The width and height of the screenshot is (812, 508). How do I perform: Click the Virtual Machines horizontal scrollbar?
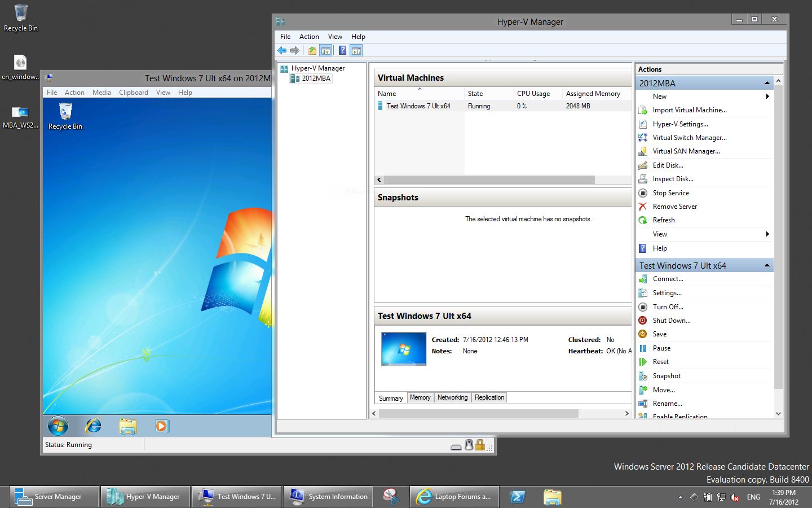[x=489, y=180]
